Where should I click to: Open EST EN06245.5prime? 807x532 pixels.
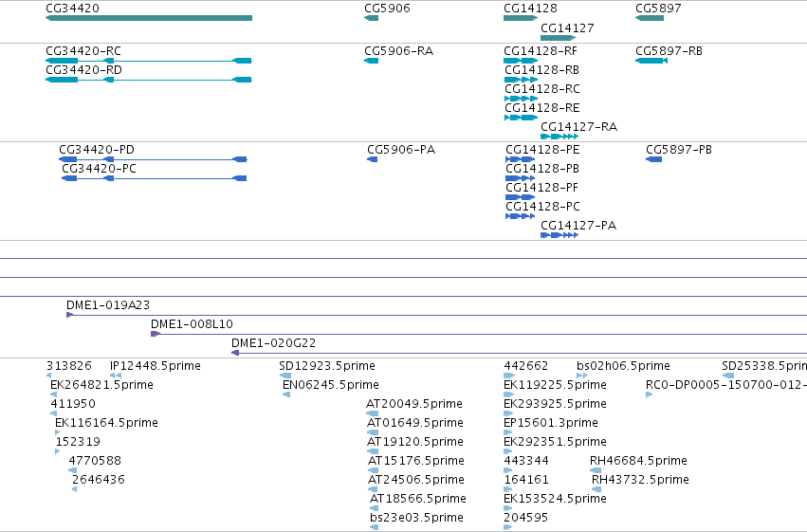pyautogui.click(x=331, y=385)
